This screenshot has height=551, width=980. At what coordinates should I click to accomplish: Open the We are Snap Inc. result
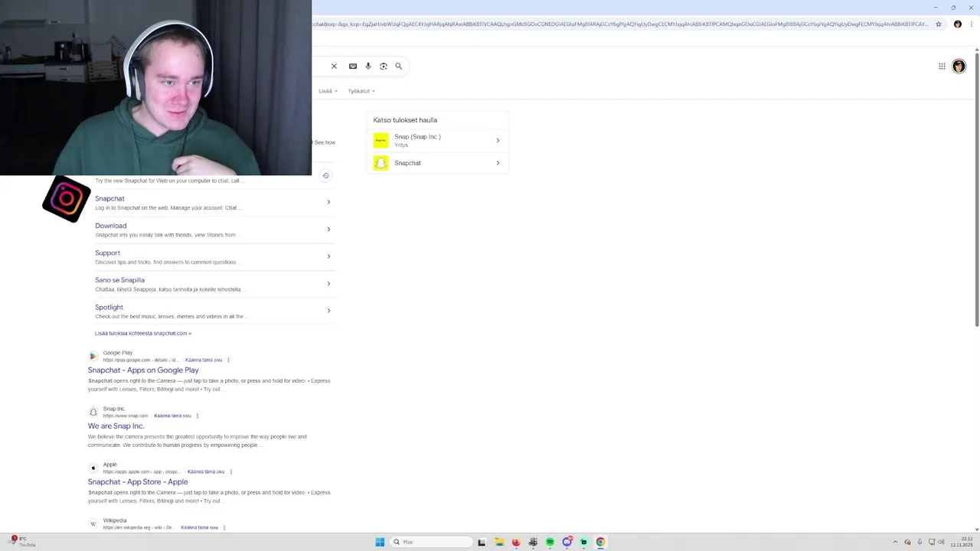click(116, 426)
